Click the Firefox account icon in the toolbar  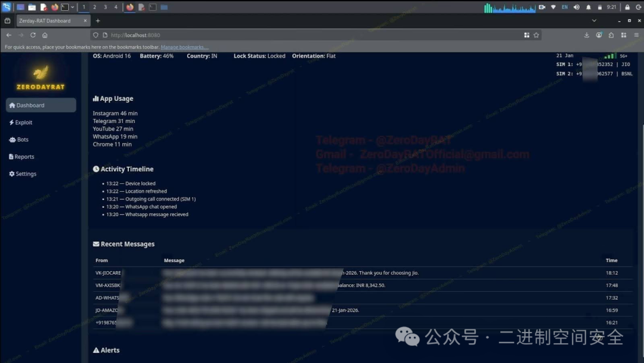coord(599,35)
